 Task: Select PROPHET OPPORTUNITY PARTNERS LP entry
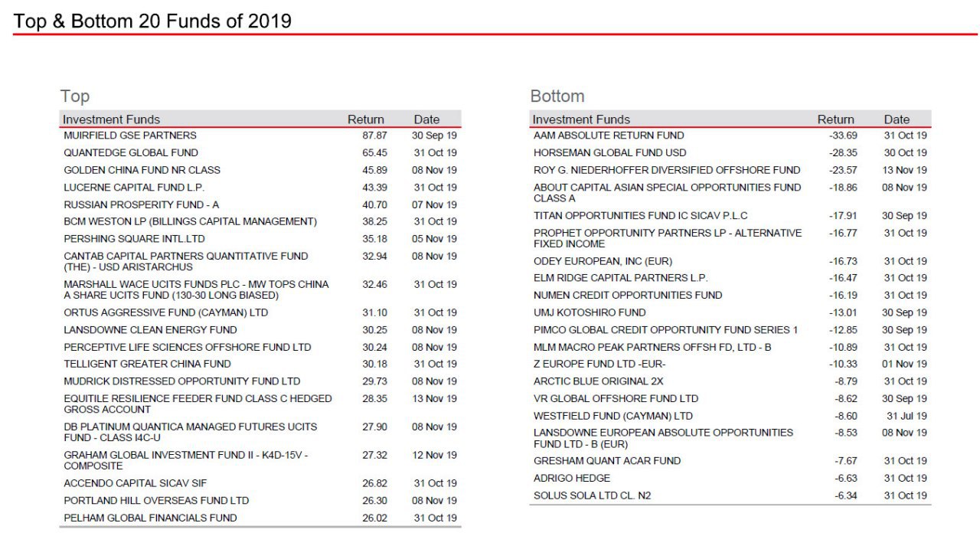tap(668, 238)
